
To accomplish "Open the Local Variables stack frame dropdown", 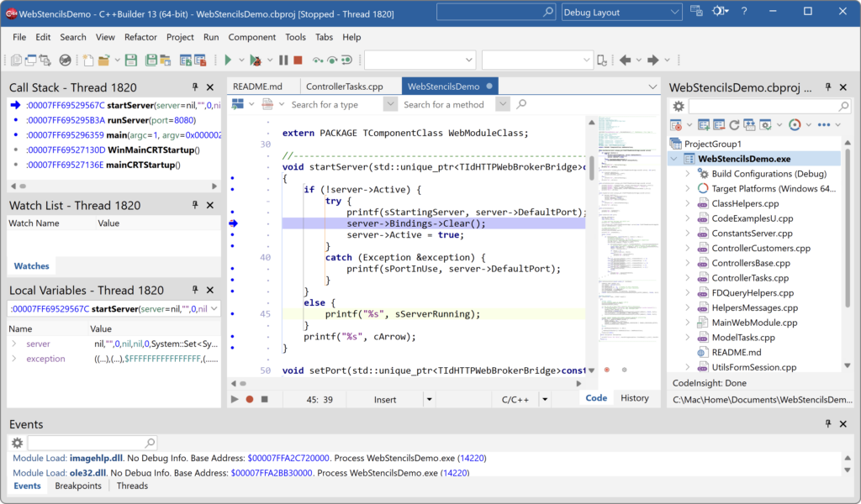I will [214, 309].
